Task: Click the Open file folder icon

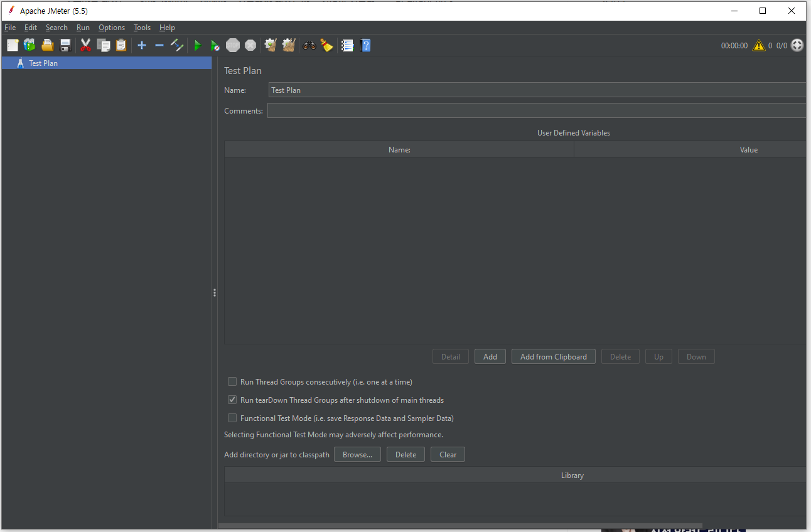Action: click(47, 45)
